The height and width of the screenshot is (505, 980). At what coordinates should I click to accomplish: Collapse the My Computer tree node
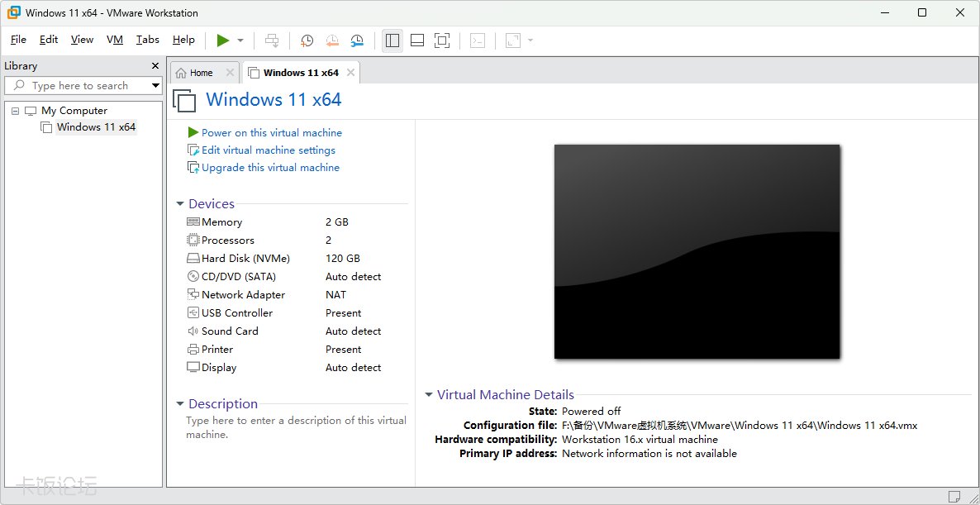point(15,111)
